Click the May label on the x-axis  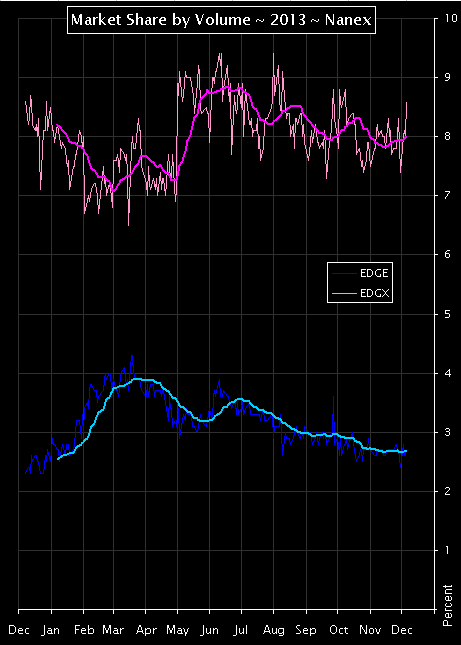pos(178,631)
